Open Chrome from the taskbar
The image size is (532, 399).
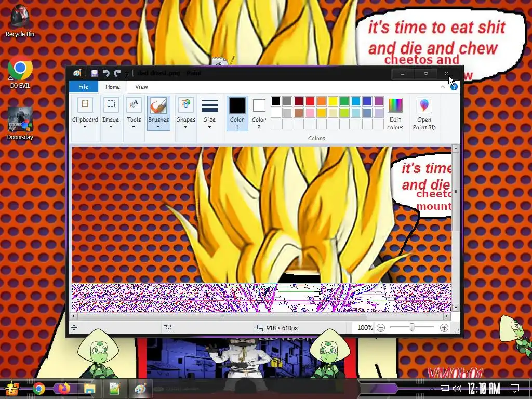[38, 389]
